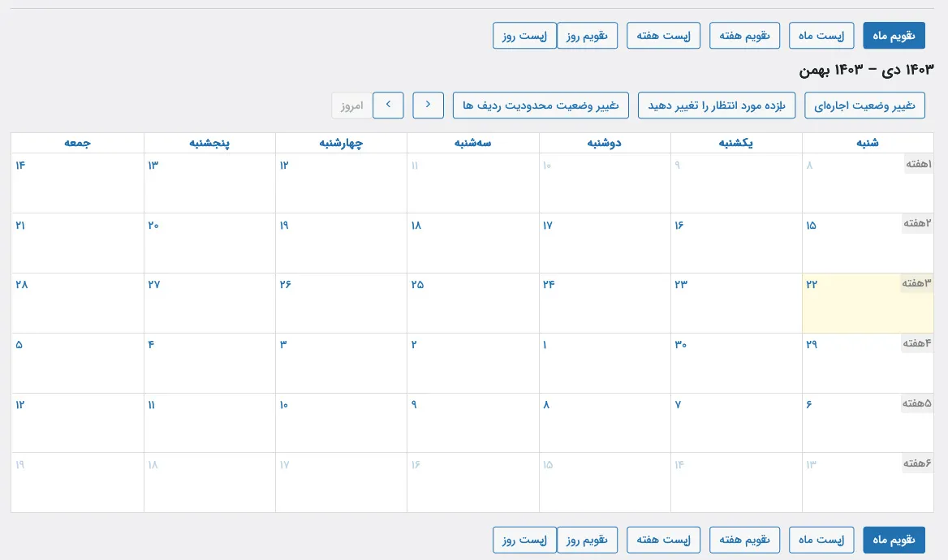The height and width of the screenshot is (560, 948).
Task: Select day ۷ under یکشنبه
Action: click(678, 404)
